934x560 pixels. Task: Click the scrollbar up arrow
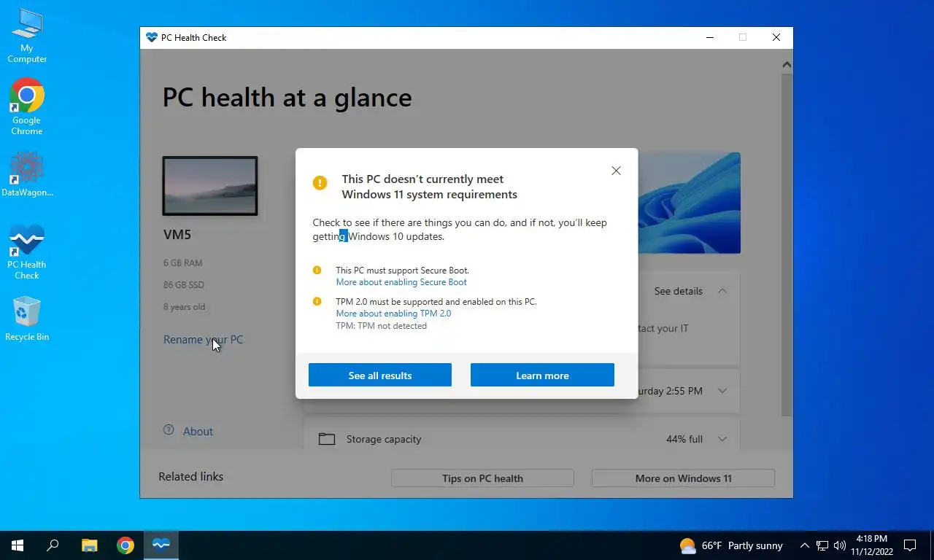tap(787, 65)
